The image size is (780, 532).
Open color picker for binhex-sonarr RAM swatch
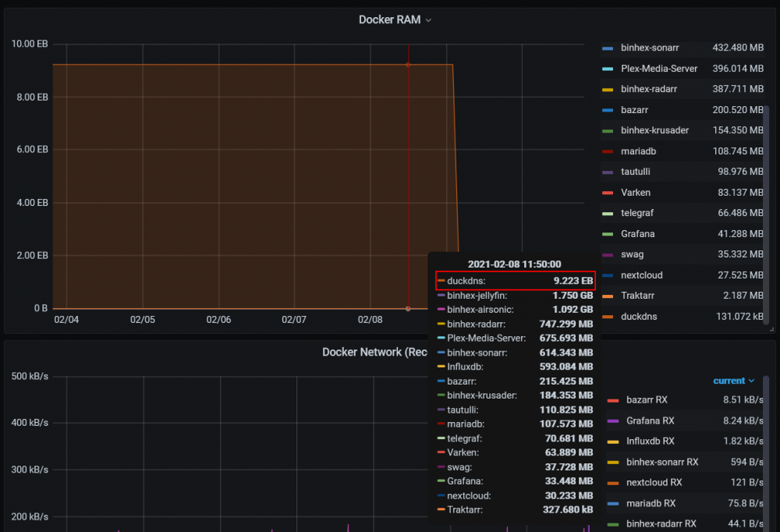coord(608,48)
